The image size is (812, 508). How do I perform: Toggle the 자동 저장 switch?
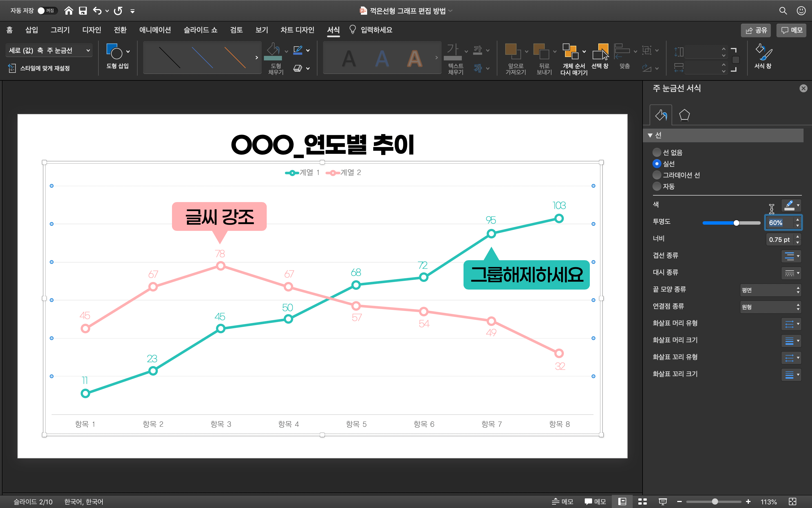47,11
